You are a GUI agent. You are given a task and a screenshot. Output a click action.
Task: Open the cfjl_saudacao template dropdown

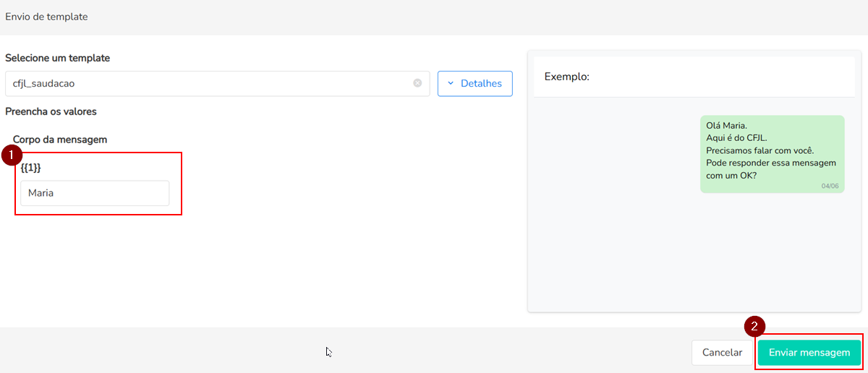210,84
